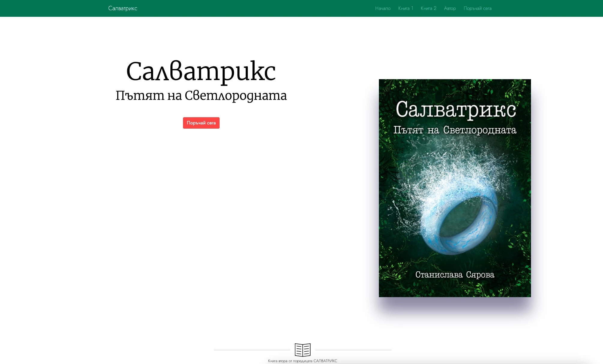603x364 pixels.
Task: Open the Книга 1 nav link
Action: point(405,8)
